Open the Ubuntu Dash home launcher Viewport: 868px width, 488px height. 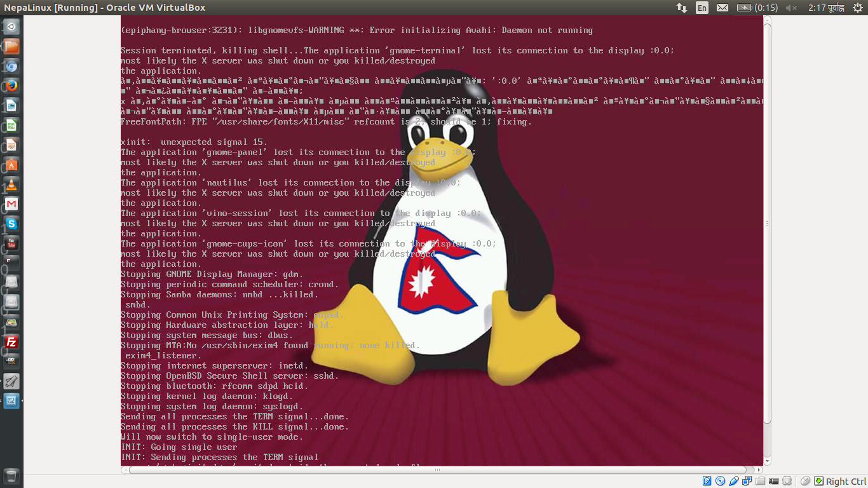point(11,27)
